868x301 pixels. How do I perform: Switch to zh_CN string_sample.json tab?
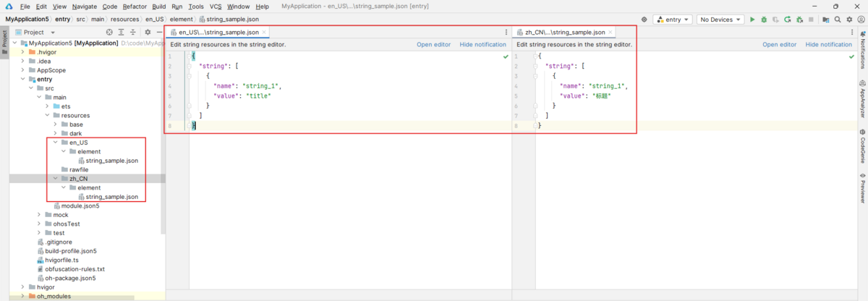point(565,32)
